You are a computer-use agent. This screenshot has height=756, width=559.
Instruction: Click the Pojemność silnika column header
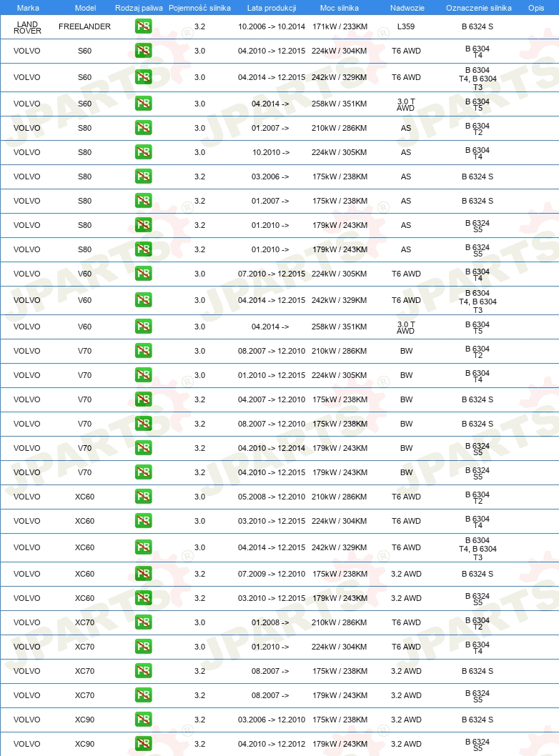pos(199,8)
